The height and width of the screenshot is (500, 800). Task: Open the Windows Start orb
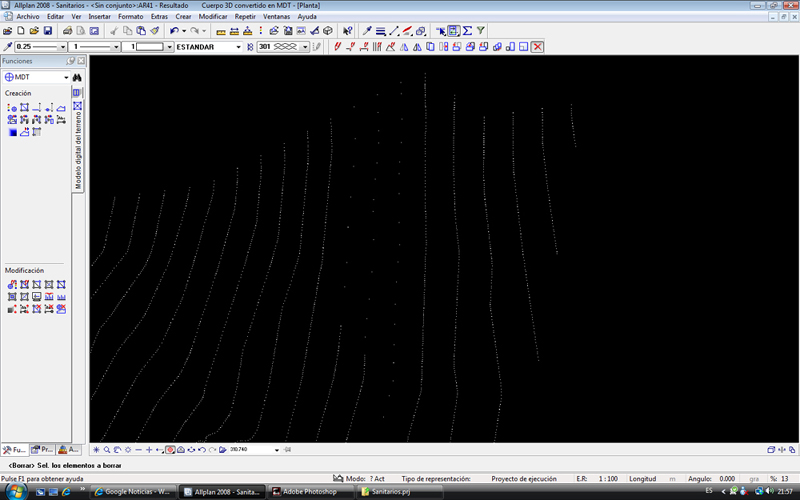click(x=15, y=491)
